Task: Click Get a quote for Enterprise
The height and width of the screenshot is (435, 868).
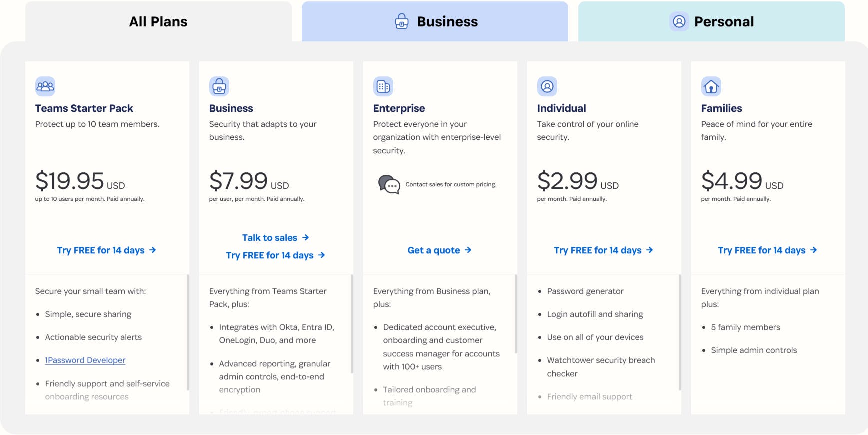Action: 434,250
